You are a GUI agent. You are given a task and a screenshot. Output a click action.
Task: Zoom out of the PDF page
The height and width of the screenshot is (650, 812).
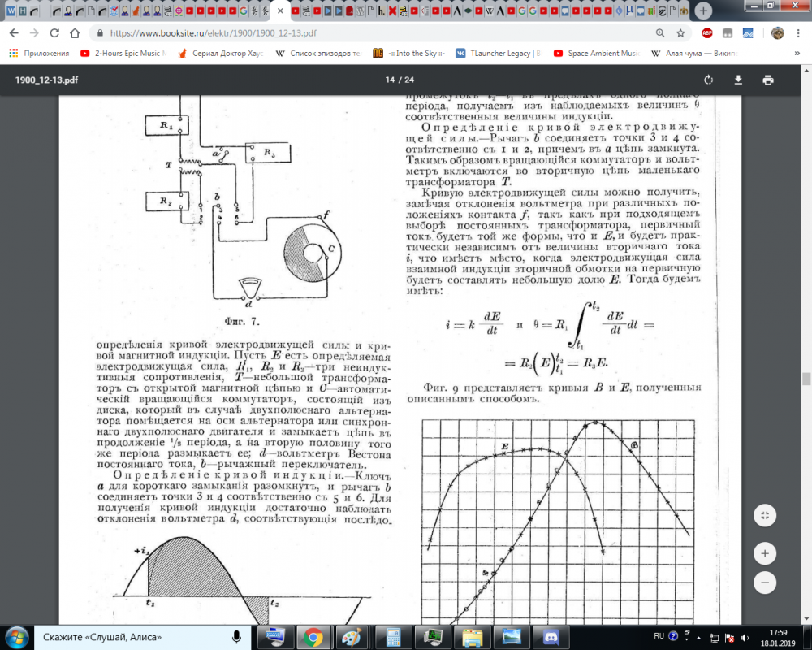point(764,583)
